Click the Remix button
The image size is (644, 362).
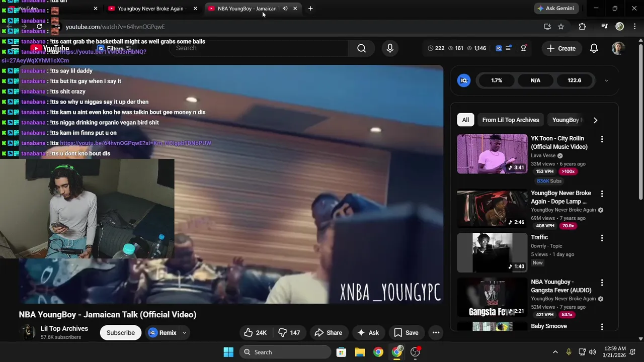point(163,333)
